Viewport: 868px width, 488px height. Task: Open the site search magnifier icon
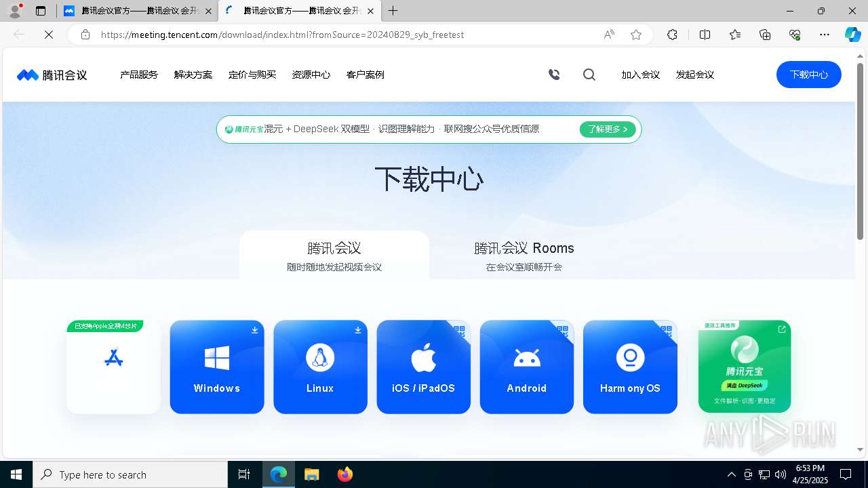[x=589, y=75]
